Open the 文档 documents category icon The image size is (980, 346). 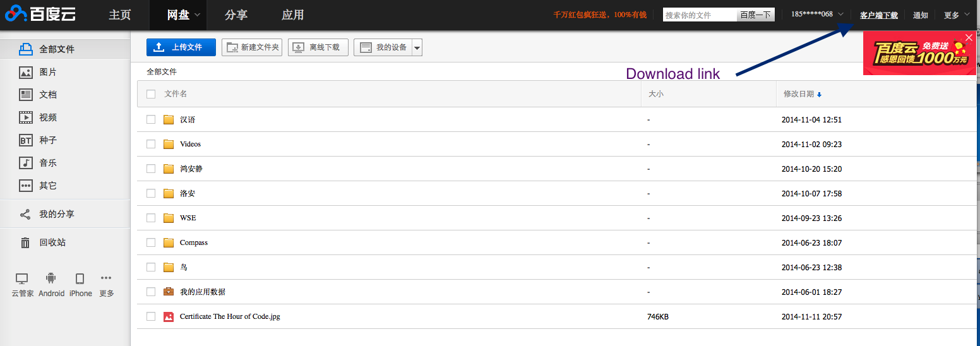[x=26, y=95]
